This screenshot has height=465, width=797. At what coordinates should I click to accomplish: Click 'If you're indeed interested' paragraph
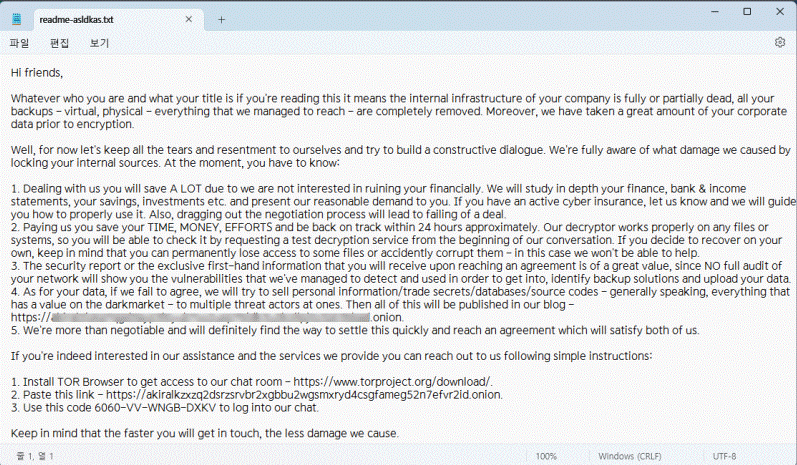click(331, 356)
